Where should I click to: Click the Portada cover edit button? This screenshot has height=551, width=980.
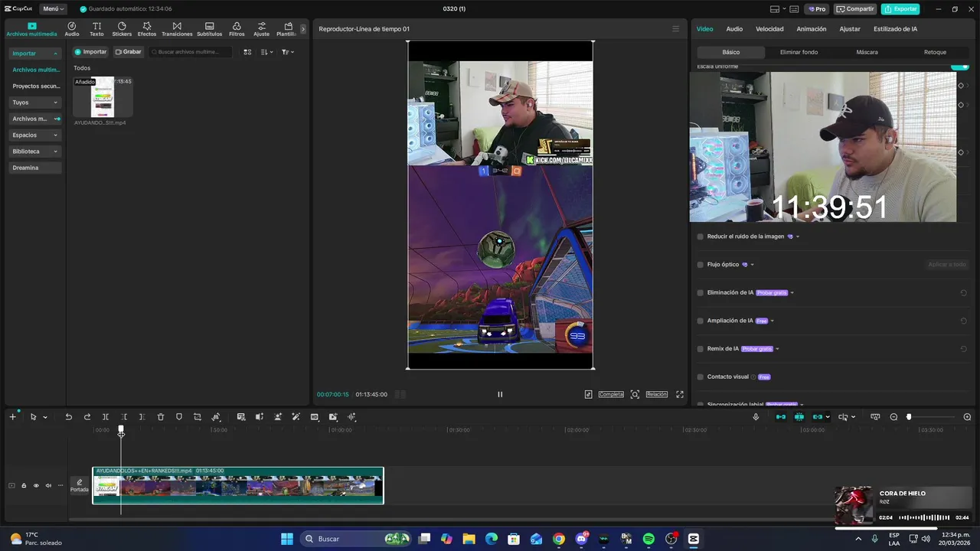80,485
